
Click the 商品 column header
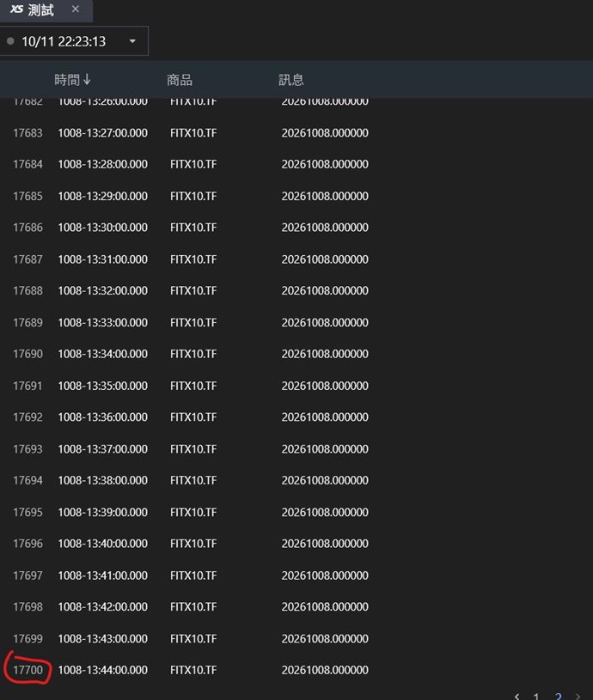coord(180,80)
